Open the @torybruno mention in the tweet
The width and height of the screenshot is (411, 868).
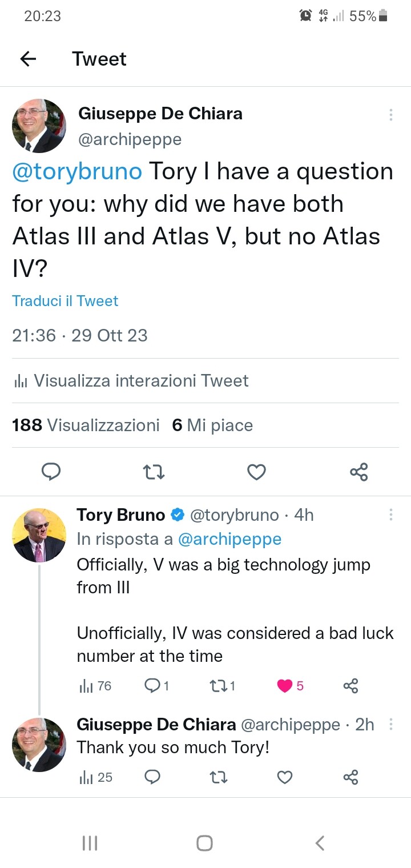[x=77, y=171]
